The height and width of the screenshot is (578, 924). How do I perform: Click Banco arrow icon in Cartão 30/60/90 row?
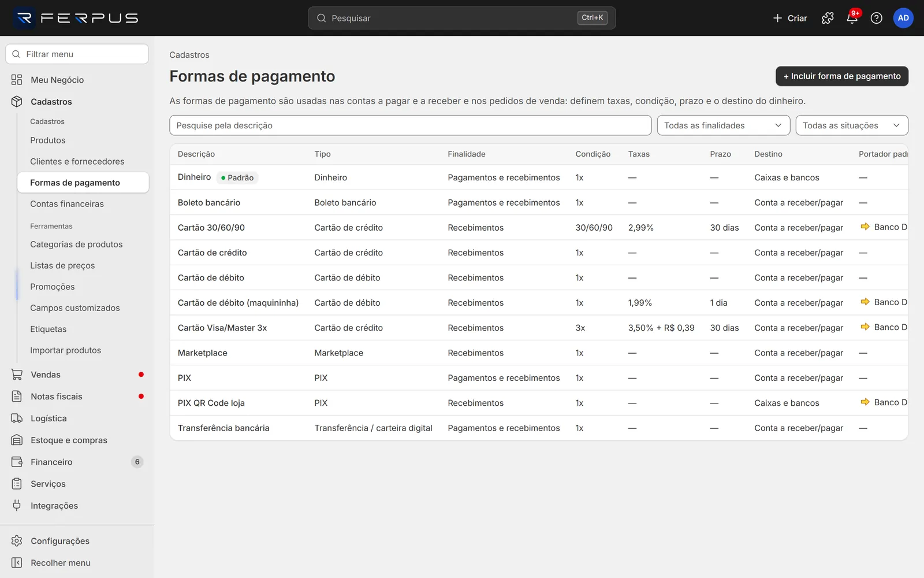(865, 227)
